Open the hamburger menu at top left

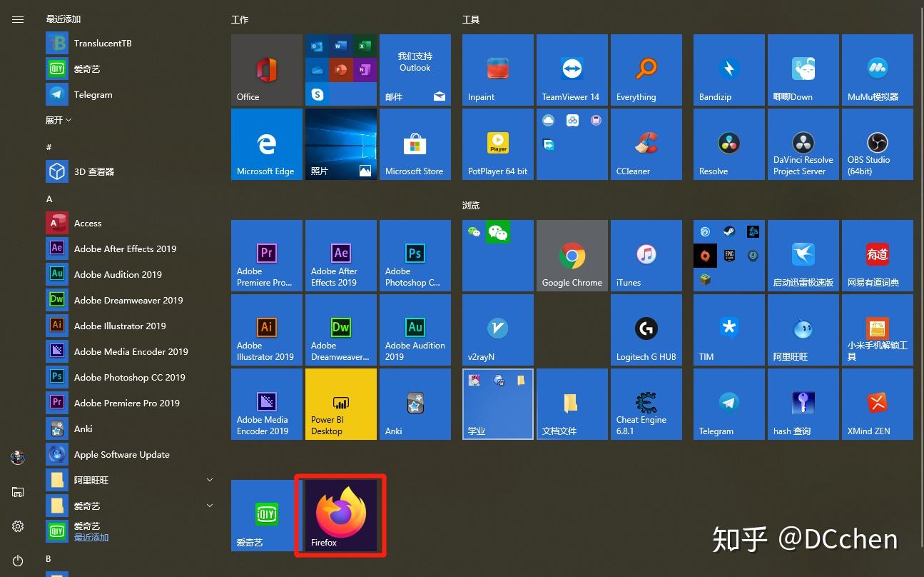[x=18, y=20]
